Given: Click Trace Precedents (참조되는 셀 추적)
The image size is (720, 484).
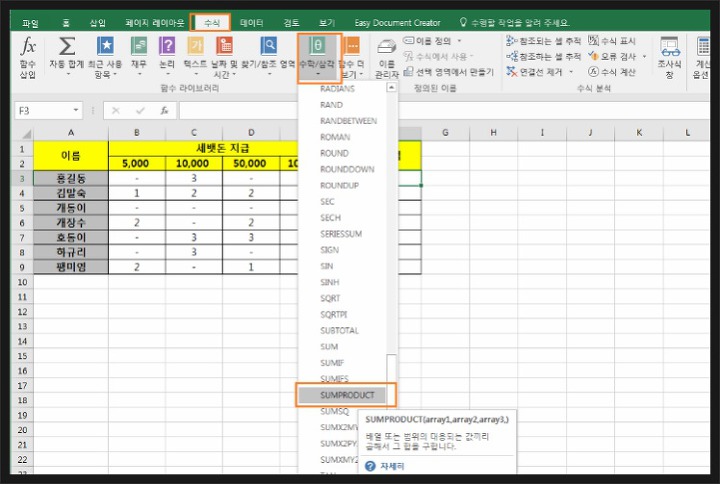Looking at the screenshot, I should pos(544,41).
